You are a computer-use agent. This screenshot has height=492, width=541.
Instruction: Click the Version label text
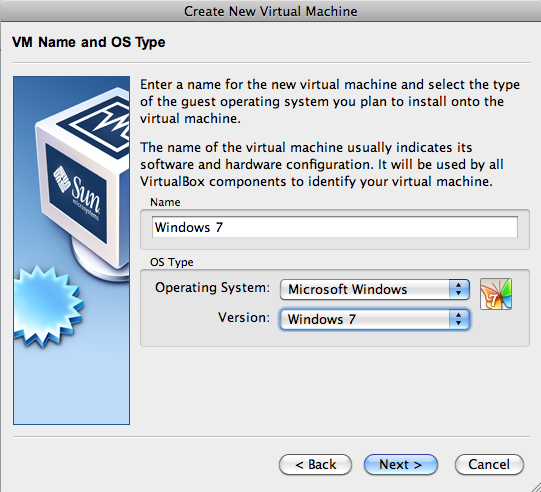point(244,317)
